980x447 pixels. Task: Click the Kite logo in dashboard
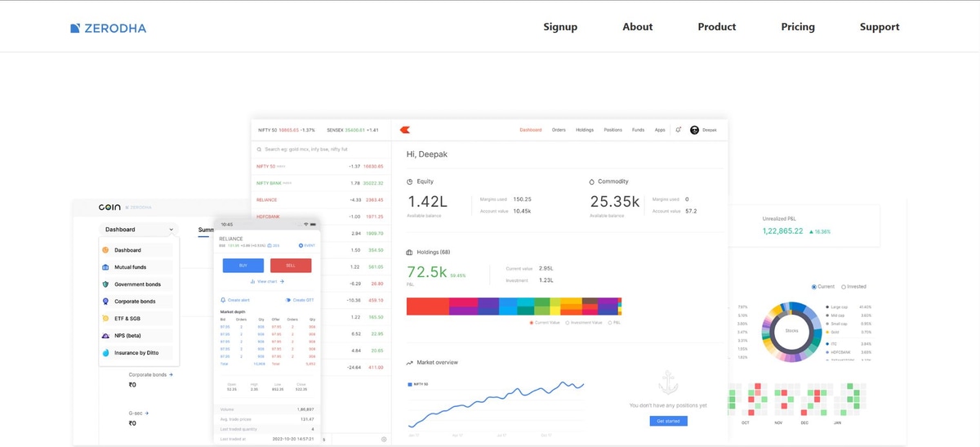405,129
